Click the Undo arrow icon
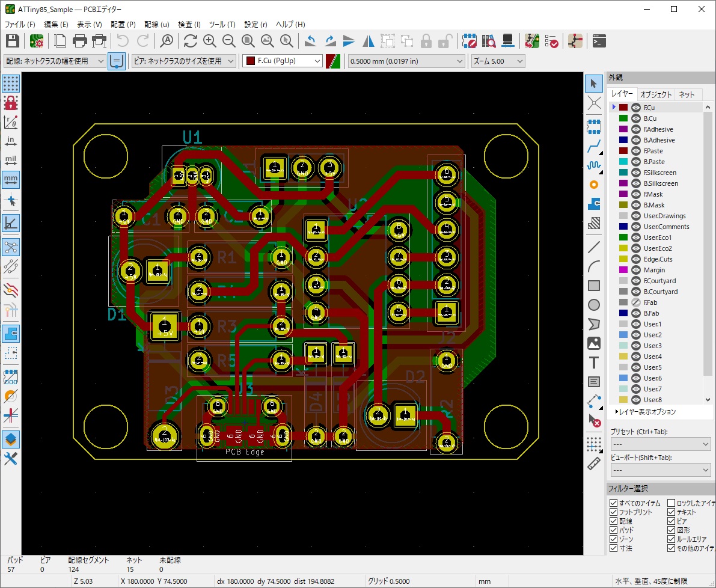Viewport: 716px width, 588px height. (x=123, y=41)
